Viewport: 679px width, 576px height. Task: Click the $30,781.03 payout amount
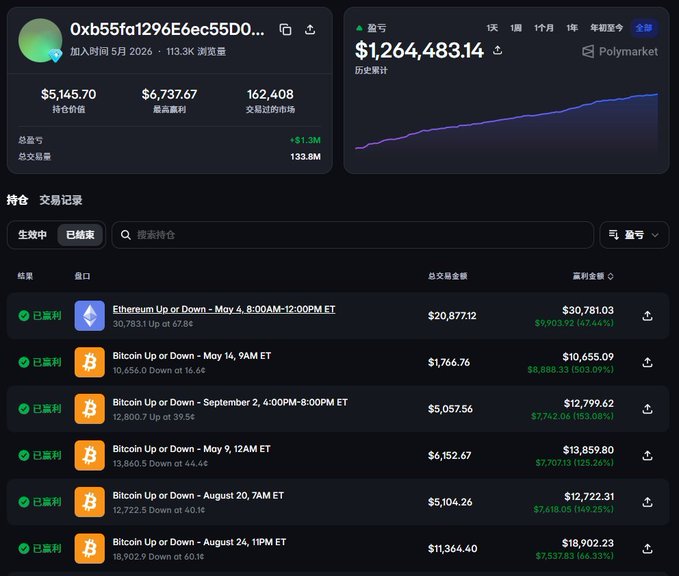(588, 310)
